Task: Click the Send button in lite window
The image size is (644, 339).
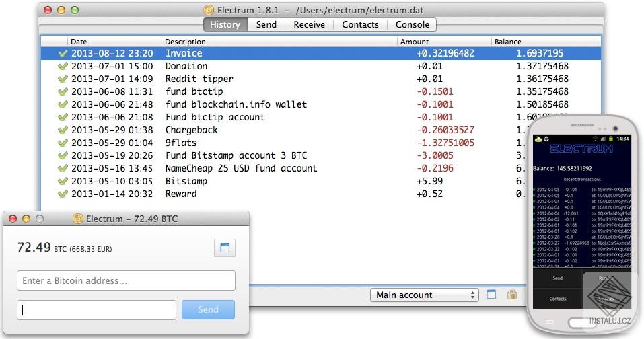Action: [x=208, y=310]
